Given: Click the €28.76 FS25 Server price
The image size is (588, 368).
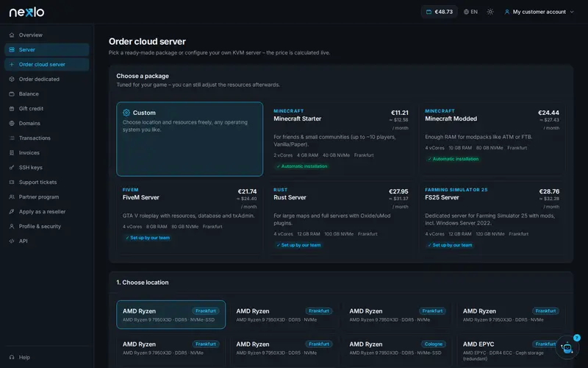Looking at the screenshot, I should 549,191.
